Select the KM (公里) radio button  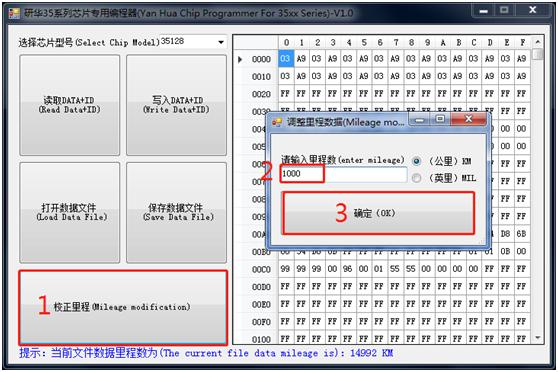416,161
